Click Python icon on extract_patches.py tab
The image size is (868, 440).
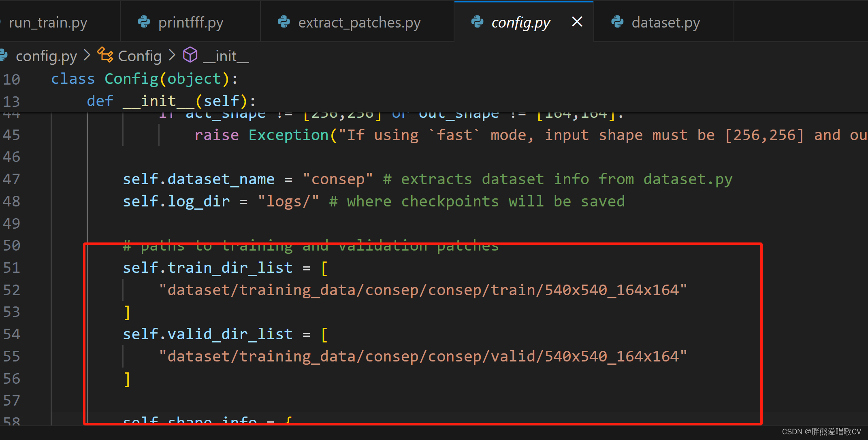284,22
